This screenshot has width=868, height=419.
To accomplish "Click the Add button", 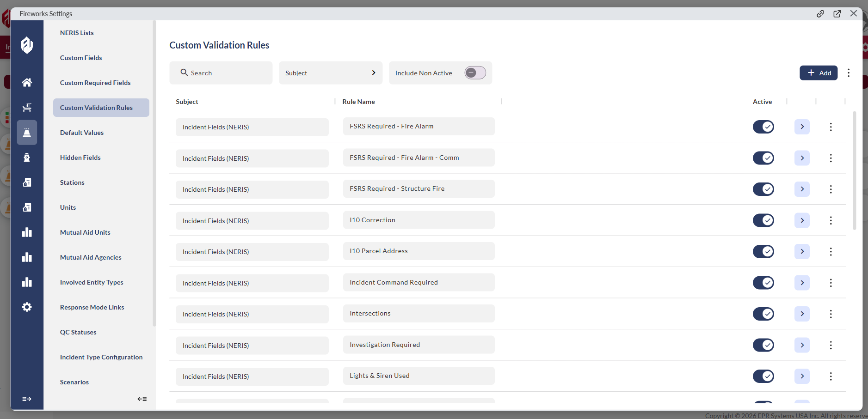I will click(x=819, y=73).
